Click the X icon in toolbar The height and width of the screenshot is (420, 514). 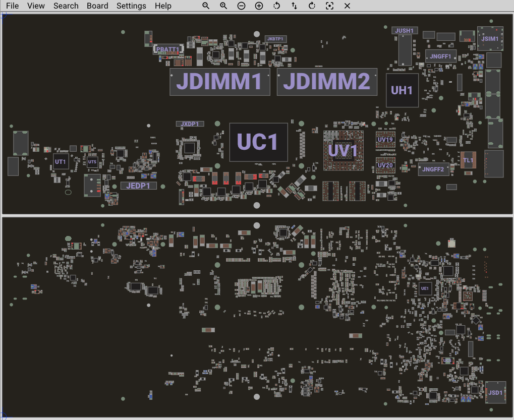click(x=347, y=6)
